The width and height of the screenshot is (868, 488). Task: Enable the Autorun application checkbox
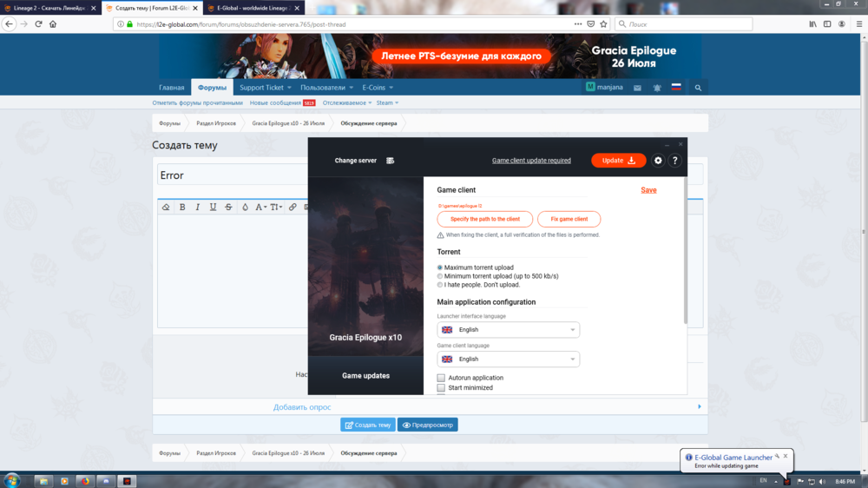pos(441,378)
